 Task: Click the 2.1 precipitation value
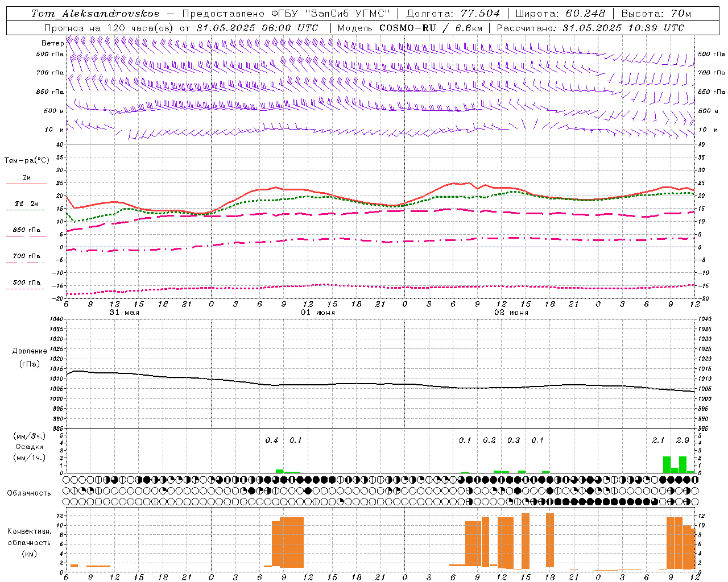tap(658, 440)
